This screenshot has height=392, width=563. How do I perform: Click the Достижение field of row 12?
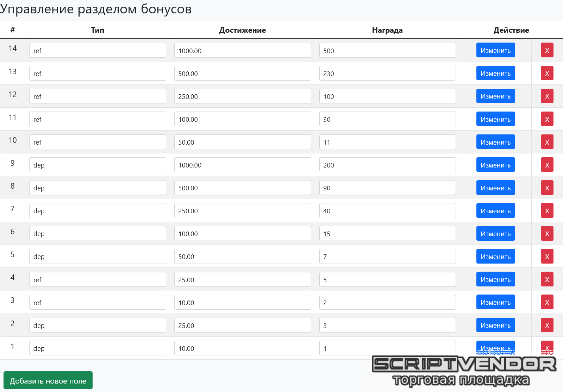pyautogui.click(x=242, y=96)
